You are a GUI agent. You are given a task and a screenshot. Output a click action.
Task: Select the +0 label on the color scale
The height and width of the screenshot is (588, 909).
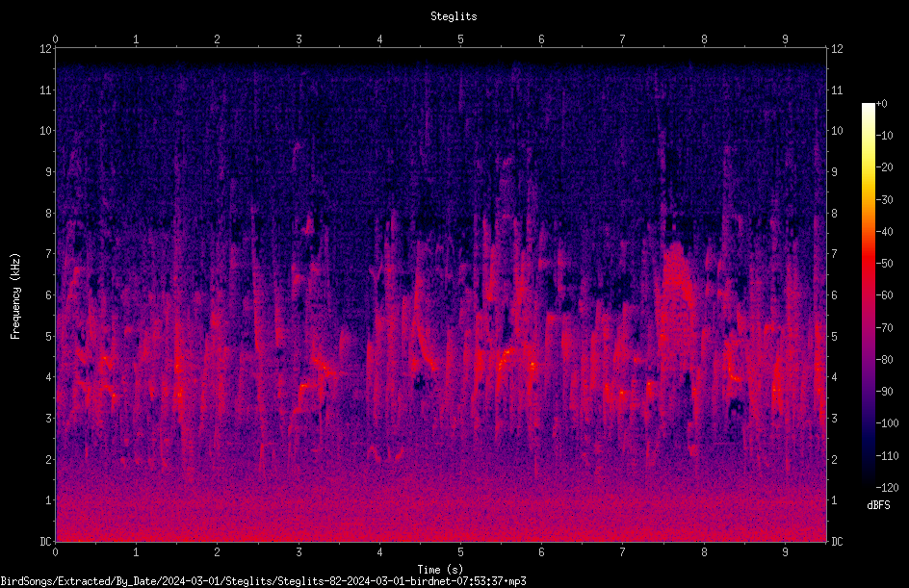[x=882, y=104]
